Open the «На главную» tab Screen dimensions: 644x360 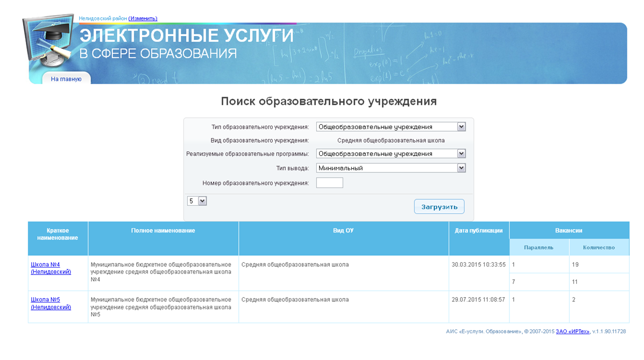(x=66, y=79)
